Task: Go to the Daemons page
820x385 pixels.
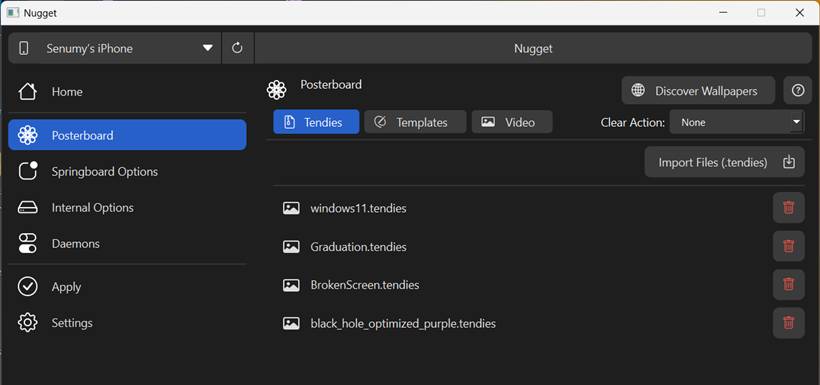Action: (127, 244)
